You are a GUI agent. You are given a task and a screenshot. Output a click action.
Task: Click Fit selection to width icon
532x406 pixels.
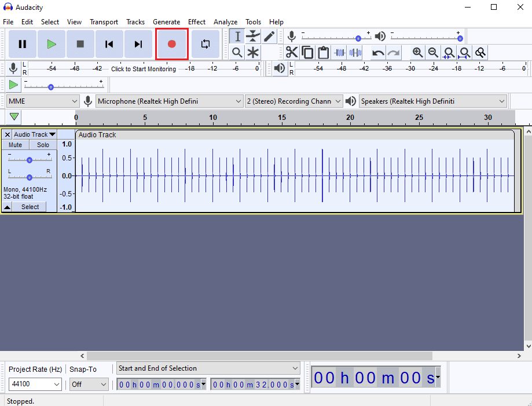click(449, 53)
